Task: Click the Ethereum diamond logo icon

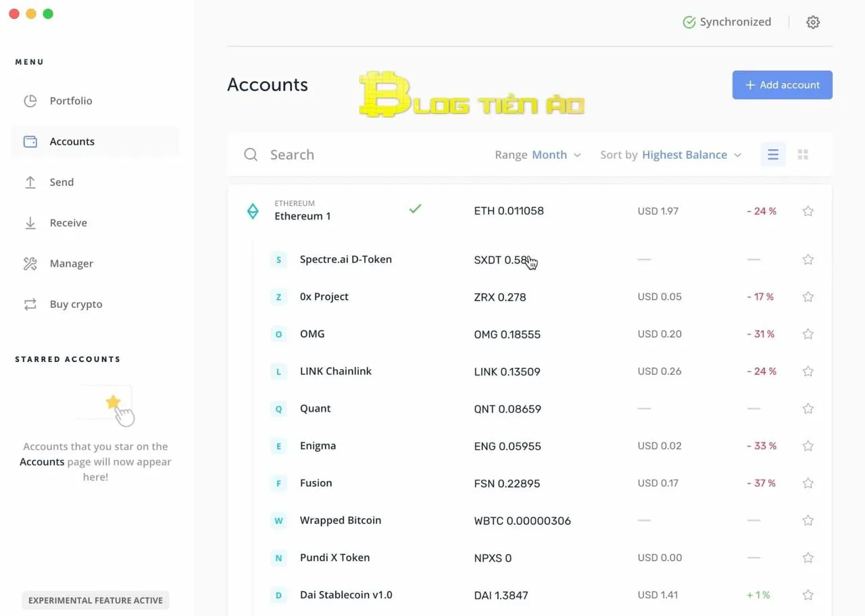Action: [252, 211]
